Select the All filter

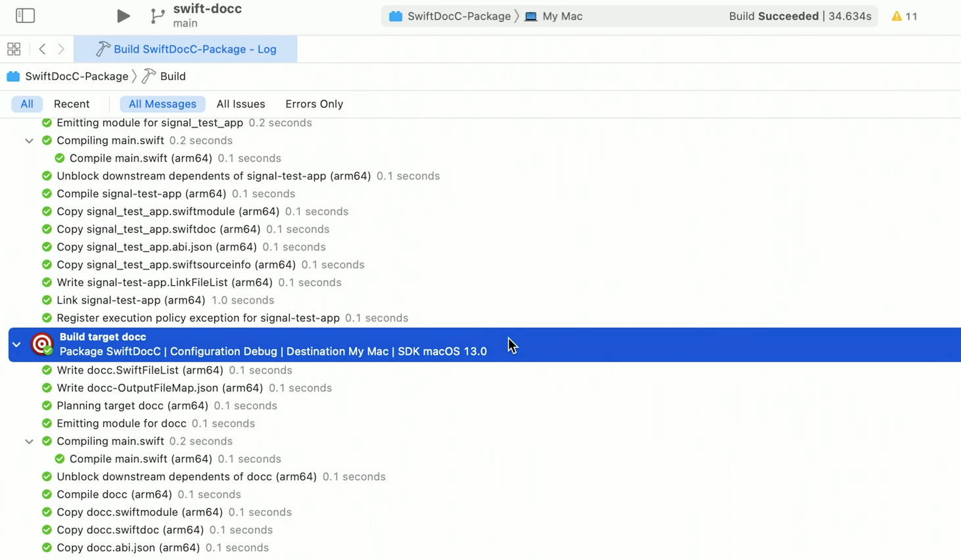click(x=27, y=104)
